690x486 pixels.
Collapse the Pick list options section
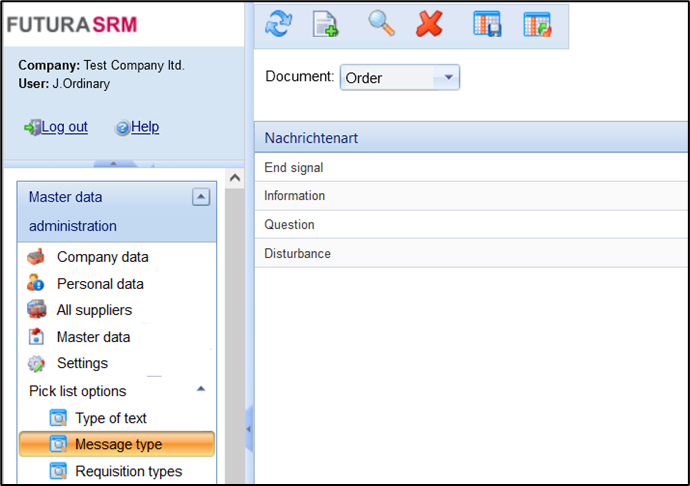200,389
